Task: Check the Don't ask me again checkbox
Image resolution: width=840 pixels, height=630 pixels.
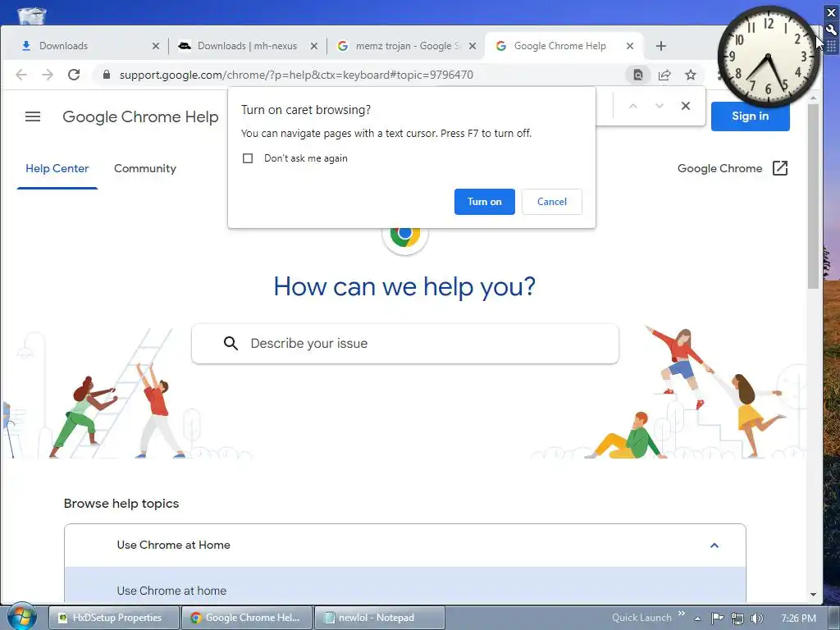Action: (x=248, y=158)
